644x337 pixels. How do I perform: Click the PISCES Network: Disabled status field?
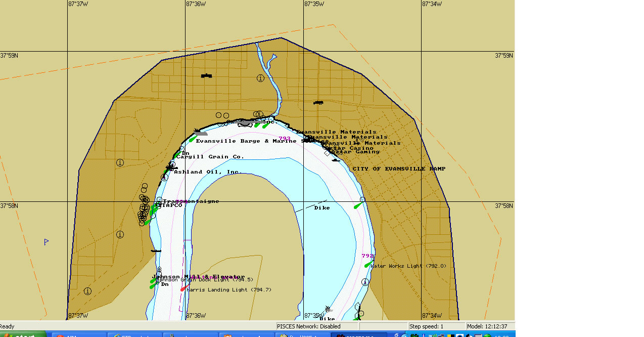click(x=317, y=326)
